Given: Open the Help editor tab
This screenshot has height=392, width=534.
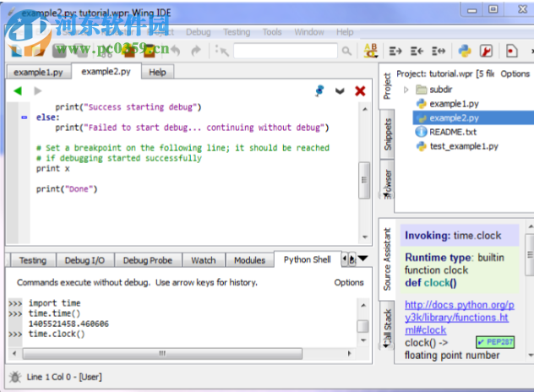Looking at the screenshot, I should 157,72.
